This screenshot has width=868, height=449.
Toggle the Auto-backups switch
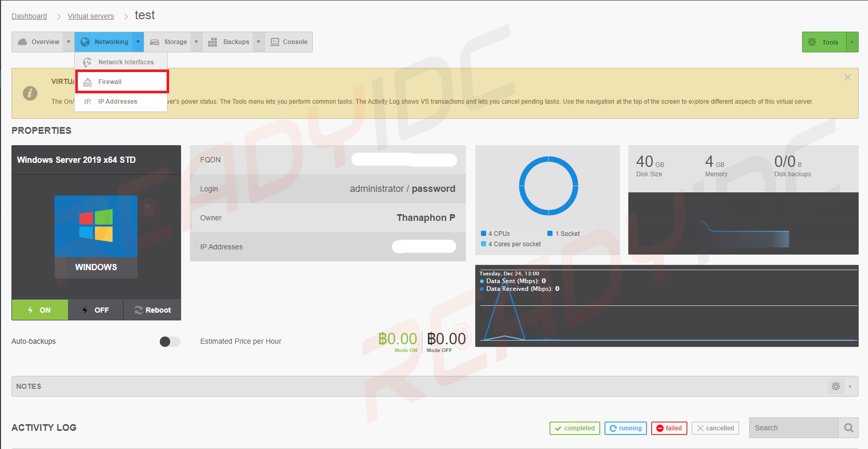coord(170,341)
